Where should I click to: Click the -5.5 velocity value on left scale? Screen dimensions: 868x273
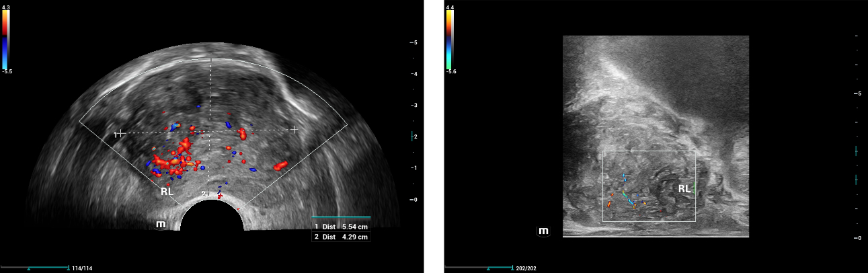[7, 71]
